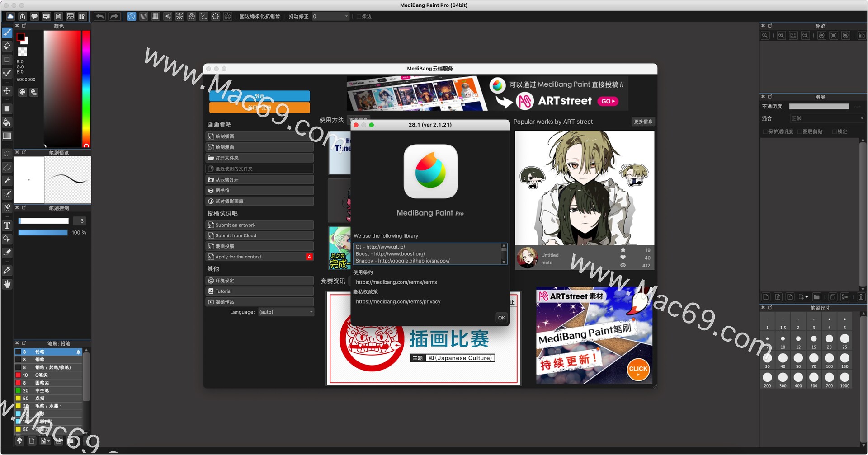Image resolution: width=868 pixels, height=455 pixels.
Task: Open the medibang.com/terms/terms link
Action: click(396, 282)
